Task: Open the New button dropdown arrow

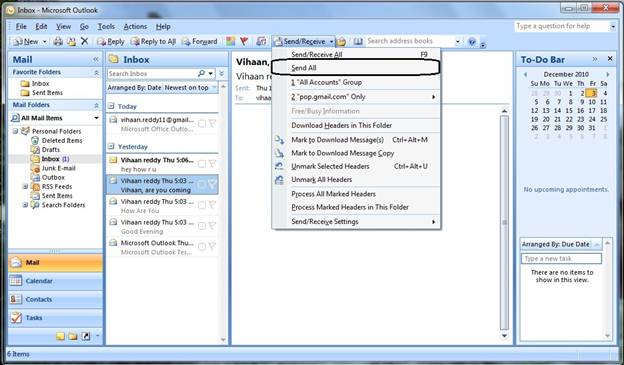Action: [x=45, y=41]
